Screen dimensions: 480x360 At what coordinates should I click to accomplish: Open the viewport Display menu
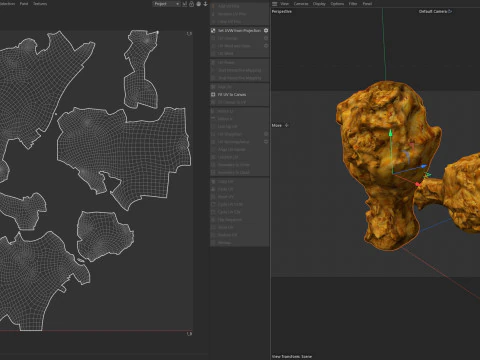click(x=319, y=4)
